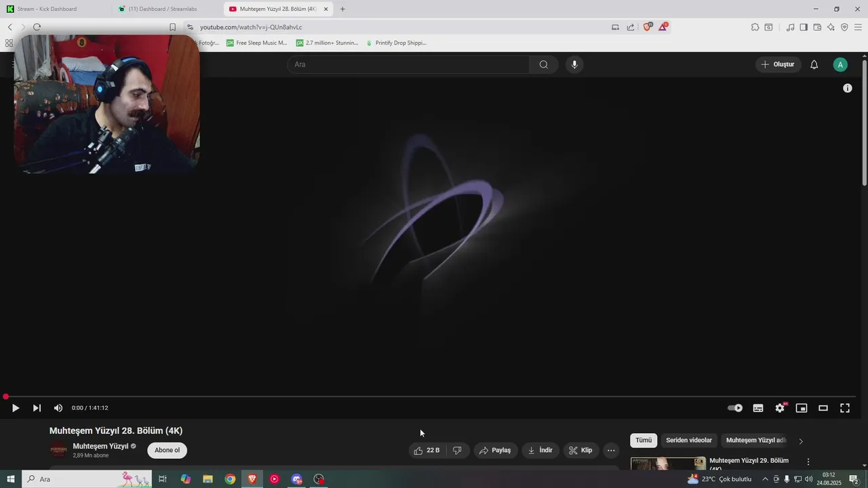Open the Printify Drop Shipping bookmark

click(x=396, y=43)
